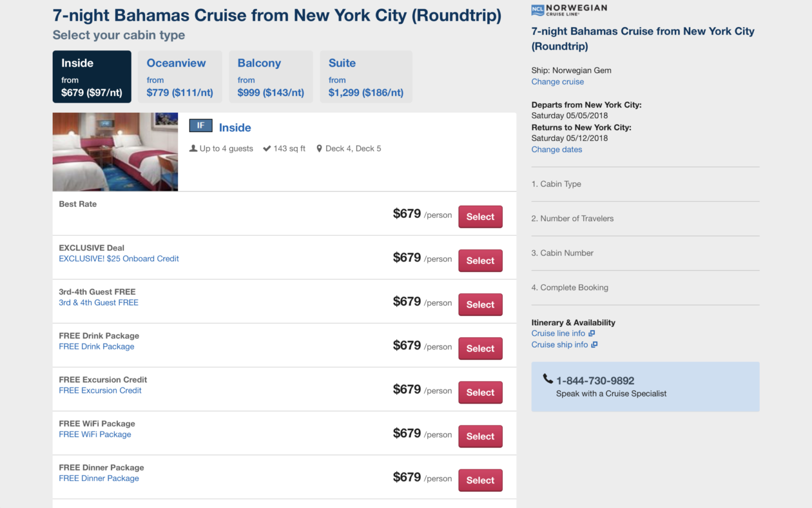Open the FREE Drink Package details
This screenshot has height=508, width=812.
[96, 346]
